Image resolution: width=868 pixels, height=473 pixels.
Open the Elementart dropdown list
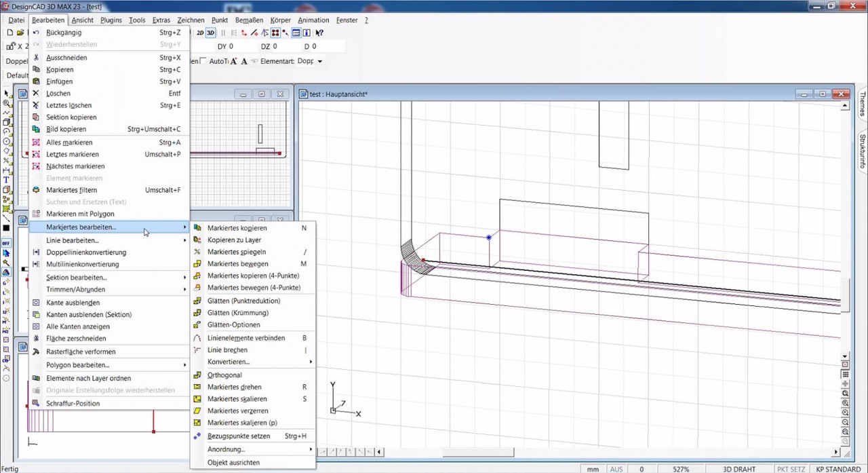(319, 61)
